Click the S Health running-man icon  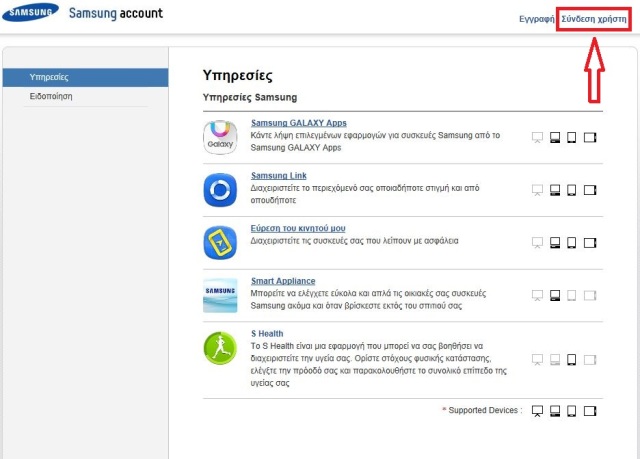pyautogui.click(x=220, y=348)
